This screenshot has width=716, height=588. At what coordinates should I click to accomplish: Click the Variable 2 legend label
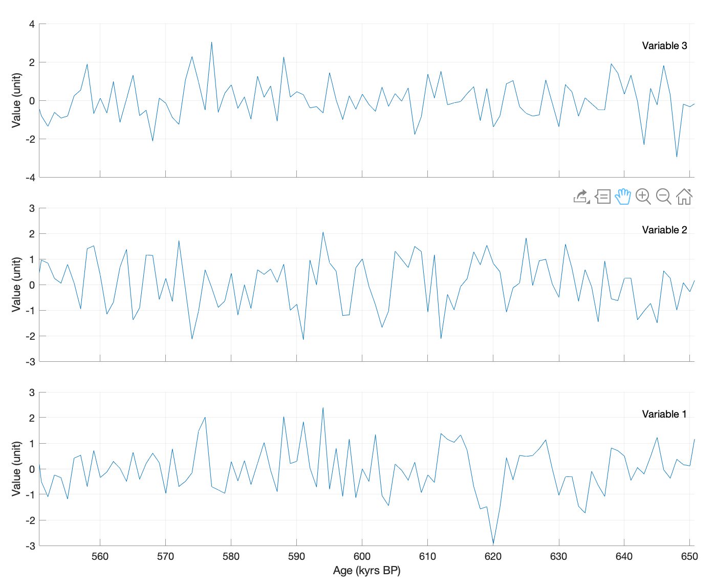point(664,230)
